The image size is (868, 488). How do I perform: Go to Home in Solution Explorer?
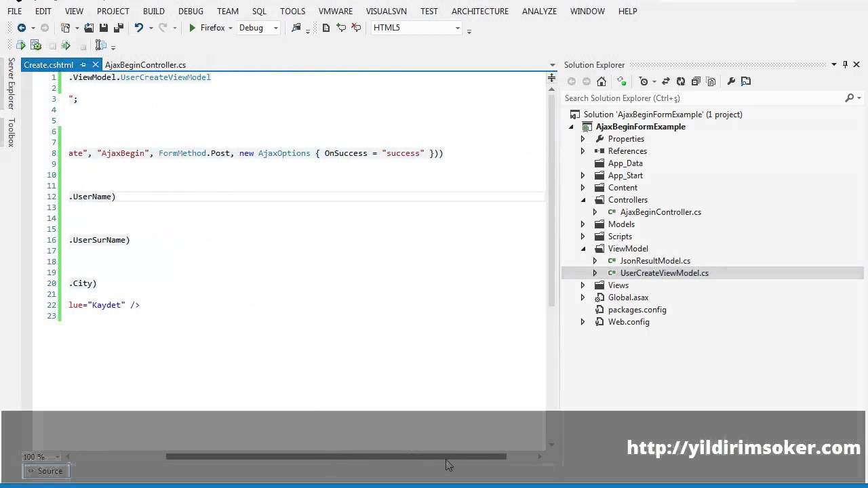(x=601, y=81)
